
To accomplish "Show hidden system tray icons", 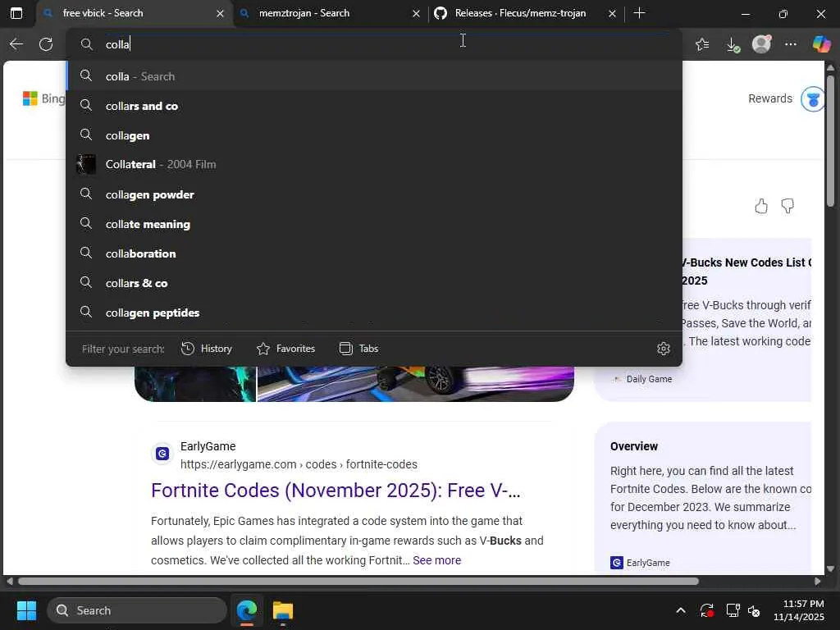I will click(x=681, y=610).
